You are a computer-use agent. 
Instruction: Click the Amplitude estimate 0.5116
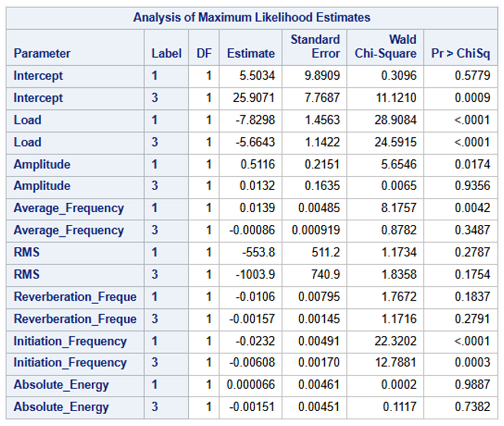258,164
